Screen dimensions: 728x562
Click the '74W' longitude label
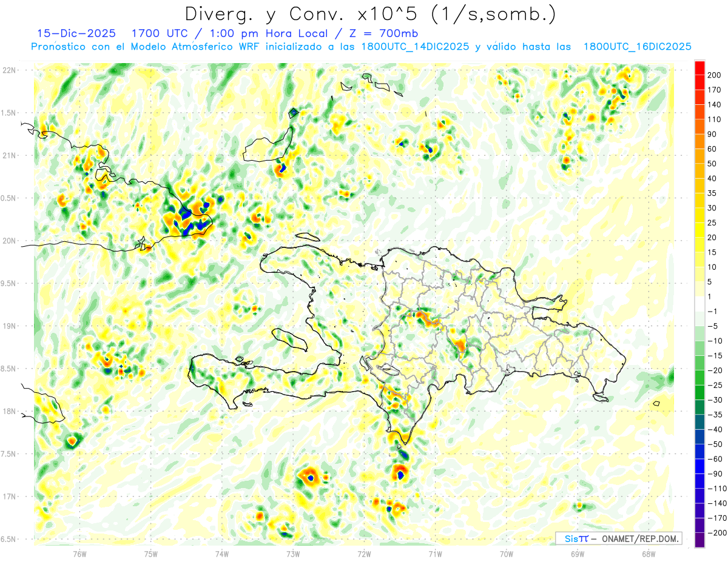click(221, 554)
